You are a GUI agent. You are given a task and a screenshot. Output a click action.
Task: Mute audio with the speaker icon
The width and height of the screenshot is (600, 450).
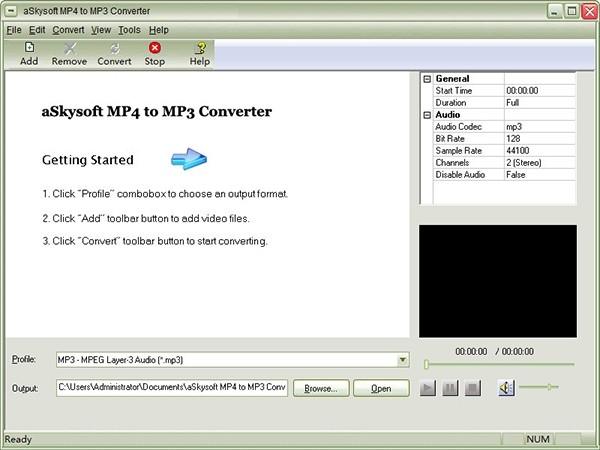(x=506, y=388)
